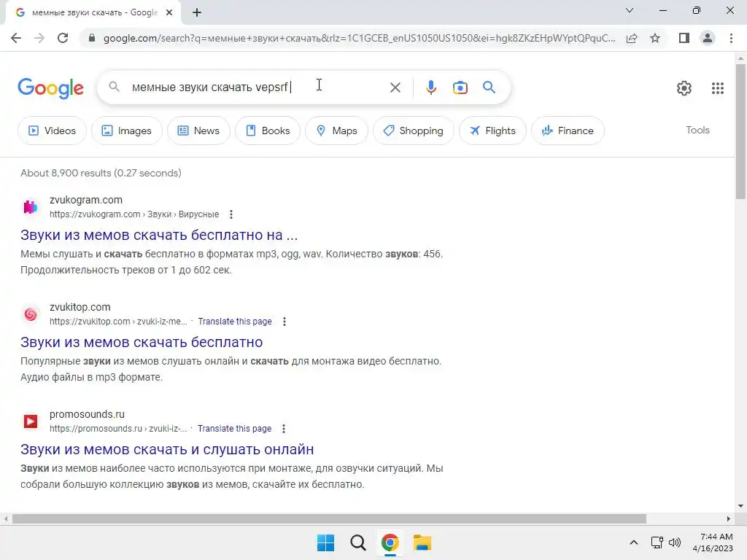
Task: Open the Chrome profile avatar
Action: click(x=708, y=38)
